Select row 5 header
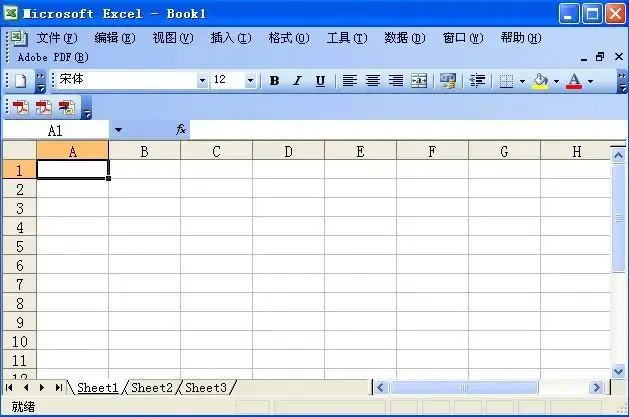The width and height of the screenshot is (629, 417). pyautogui.click(x=20, y=246)
